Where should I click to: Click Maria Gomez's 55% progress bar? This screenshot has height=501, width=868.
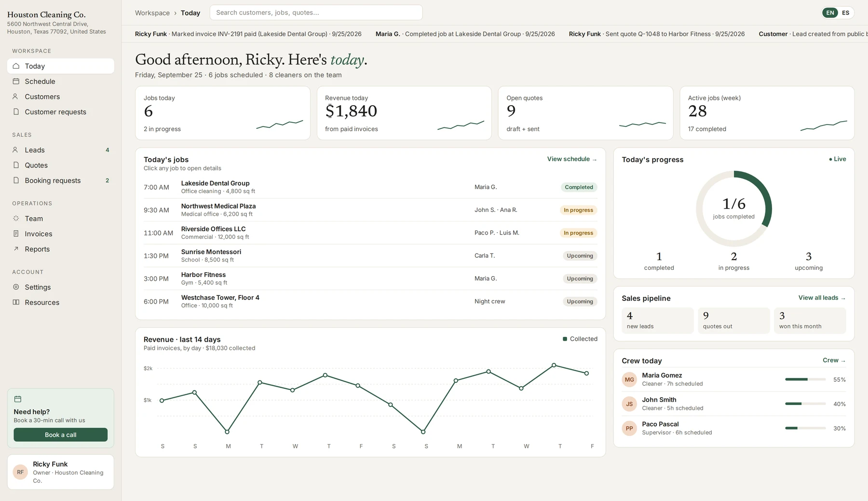(x=805, y=379)
